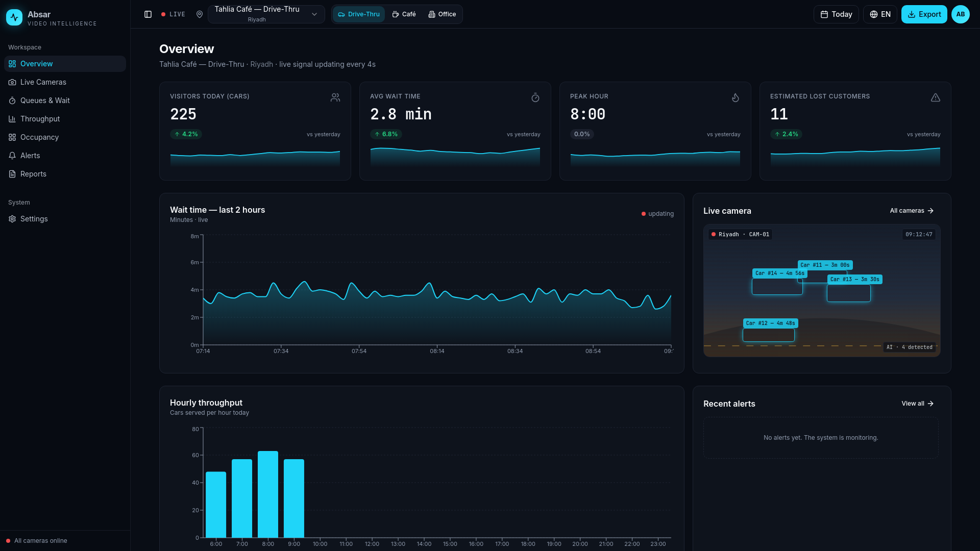Click the LIVE status indicator
Image resolution: width=980 pixels, height=551 pixels.
tap(173, 14)
